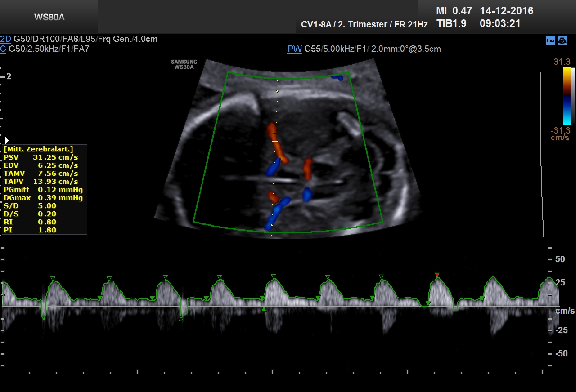This screenshot has height=392, width=576.
Task: Click the blue scan rotation icon
Action: [562, 40]
